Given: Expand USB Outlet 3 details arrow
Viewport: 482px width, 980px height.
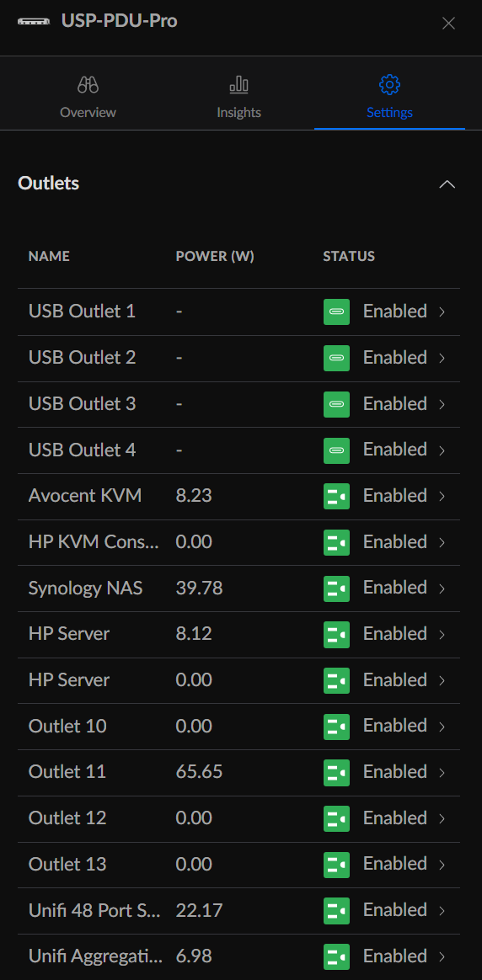Looking at the screenshot, I should click(x=442, y=404).
